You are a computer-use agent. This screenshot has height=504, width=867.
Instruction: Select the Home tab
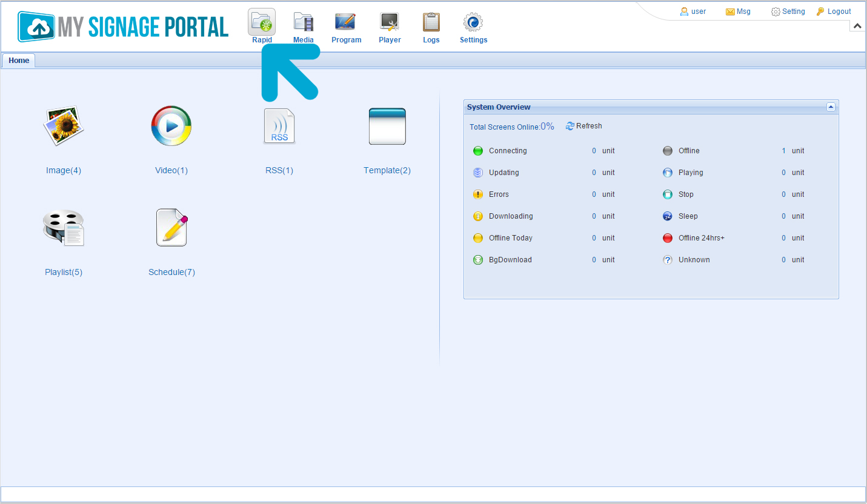19,61
